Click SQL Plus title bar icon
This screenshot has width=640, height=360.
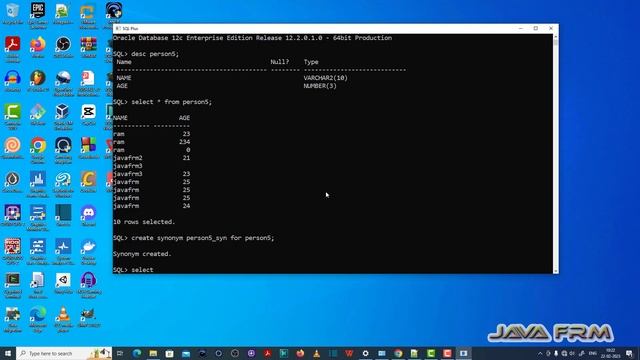click(x=118, y=29)
